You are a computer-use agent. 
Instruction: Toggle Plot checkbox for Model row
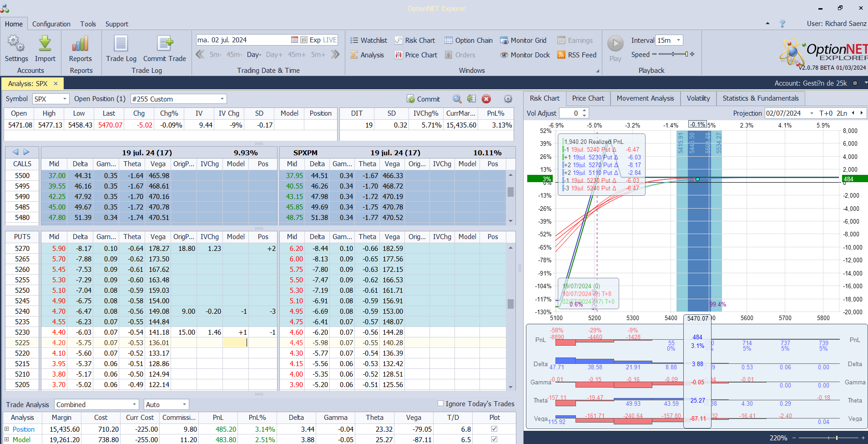tap(495, 439)
